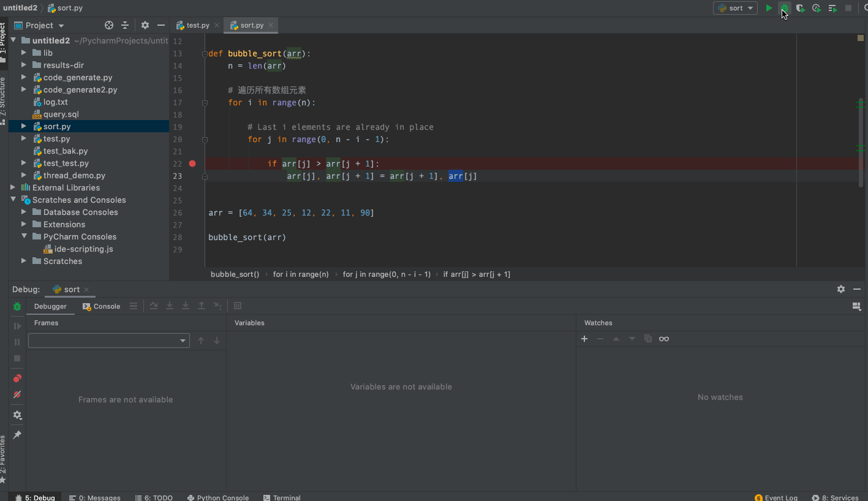Select the Debugger tab
This screenshot has width=868, height=501.
coord(50,306)
